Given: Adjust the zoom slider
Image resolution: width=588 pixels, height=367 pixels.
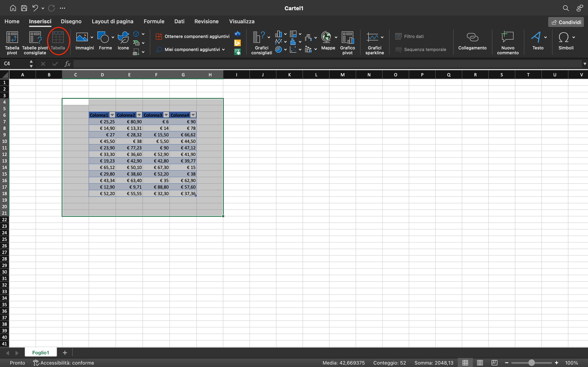Looking at the screenshot, I should tap(532, 363).
